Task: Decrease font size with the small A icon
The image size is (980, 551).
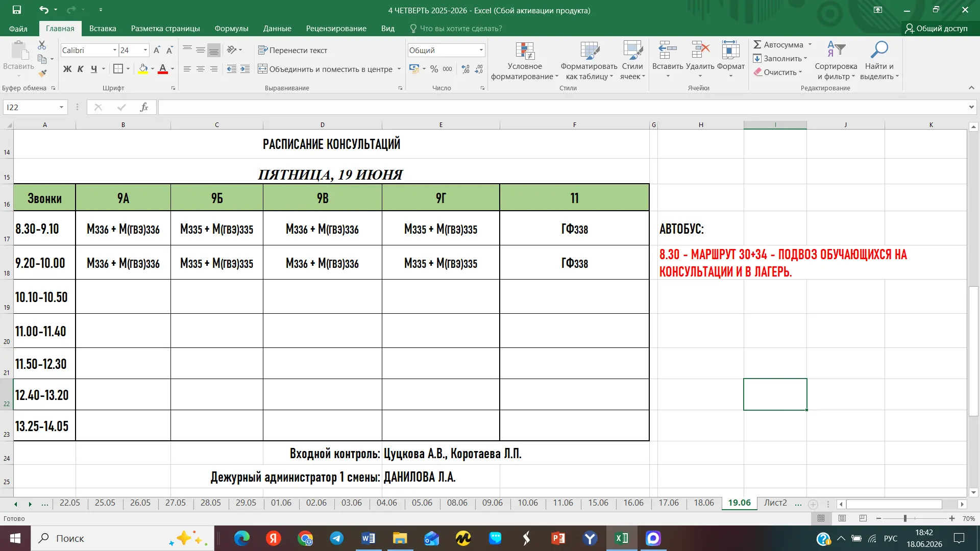Action: point(169,50)
